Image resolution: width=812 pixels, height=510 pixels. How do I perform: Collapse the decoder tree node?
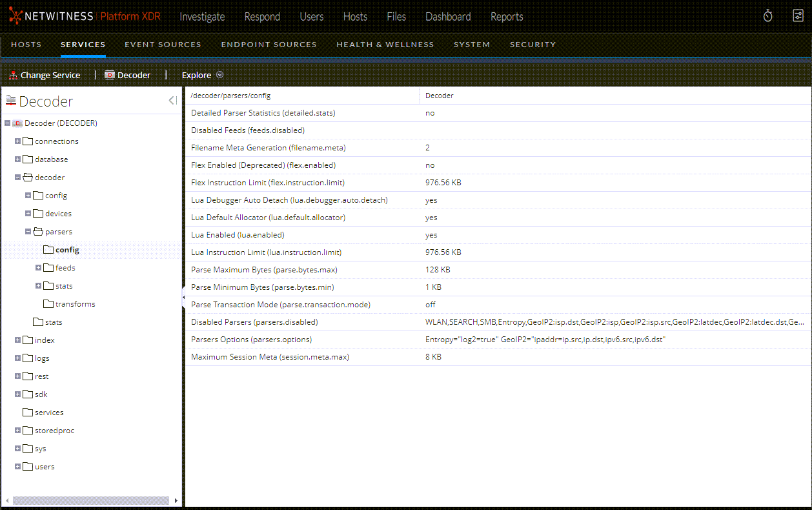point(17,177)
